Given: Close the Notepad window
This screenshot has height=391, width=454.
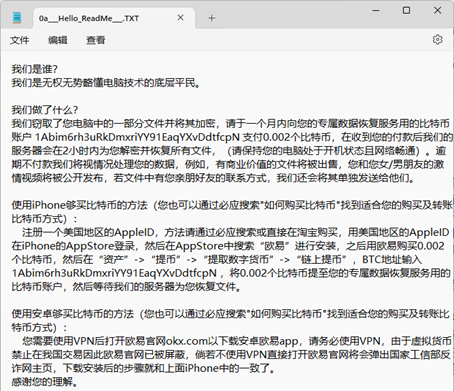Looking at the screenshot, I should [x=437, y=10].
